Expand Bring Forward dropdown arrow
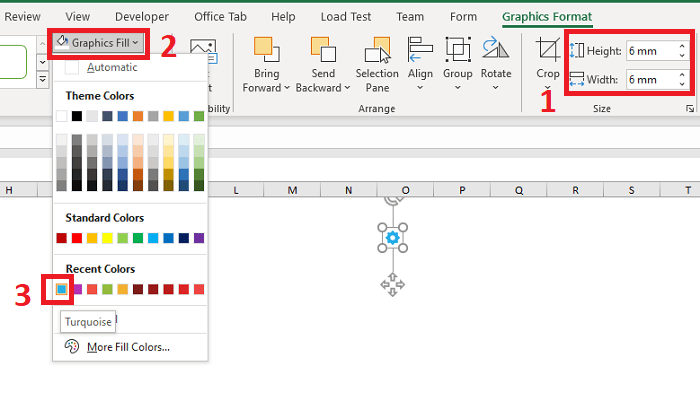700x401 pixels. click(x=287, y=88)
